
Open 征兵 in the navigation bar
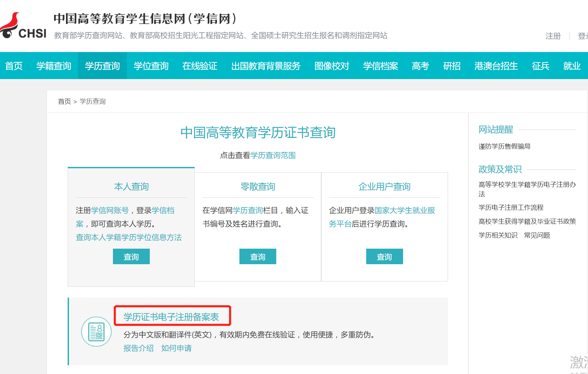540,66
